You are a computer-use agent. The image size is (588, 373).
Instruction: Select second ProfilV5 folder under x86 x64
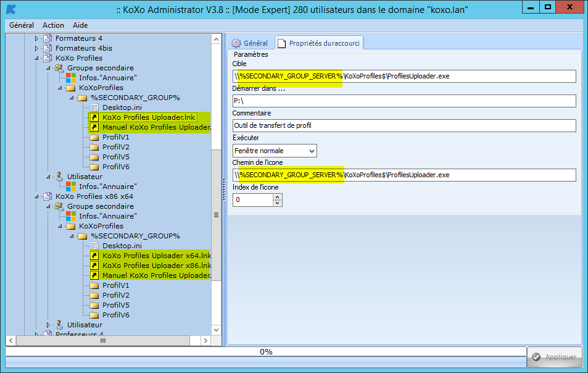[x=116, y=305]
